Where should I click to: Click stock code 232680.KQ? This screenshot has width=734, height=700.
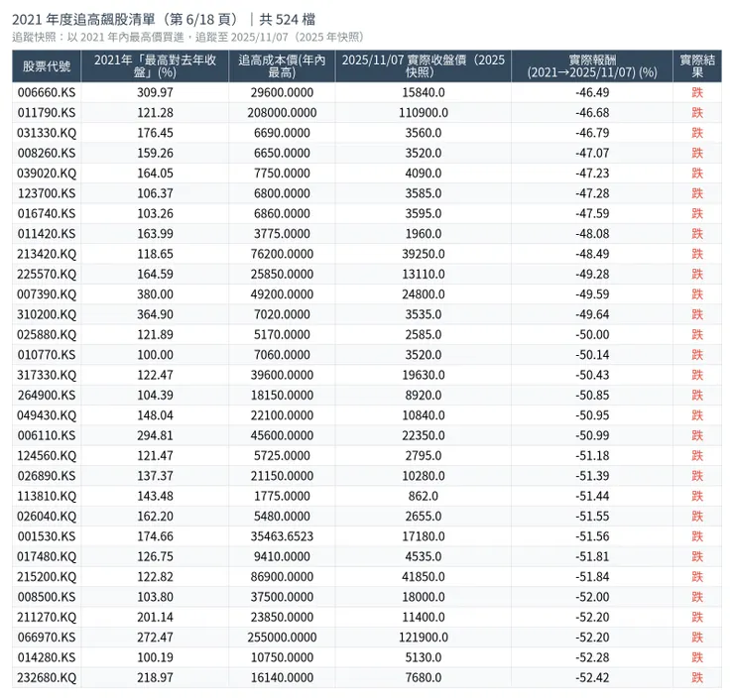pyautogui.click(x=47, y=677)
